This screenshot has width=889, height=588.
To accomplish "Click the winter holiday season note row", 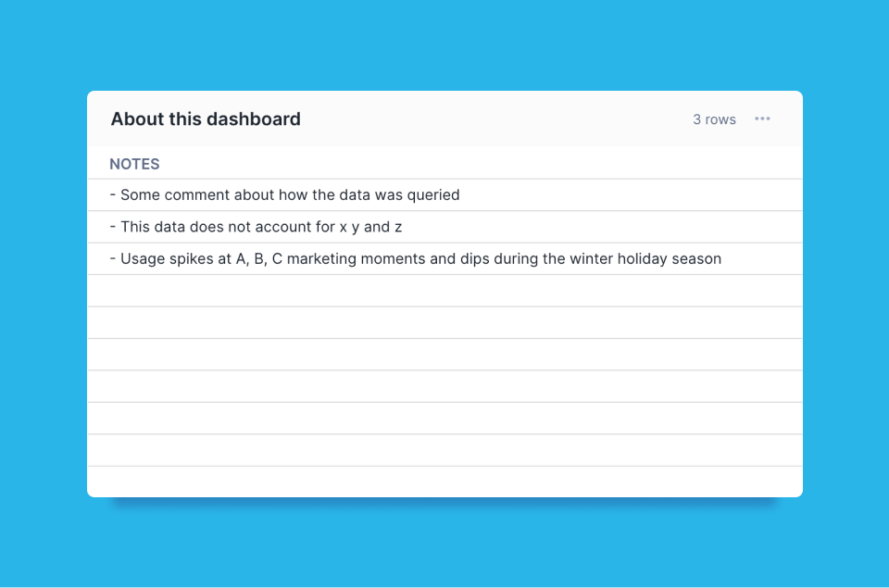I will tap(416, 258).
